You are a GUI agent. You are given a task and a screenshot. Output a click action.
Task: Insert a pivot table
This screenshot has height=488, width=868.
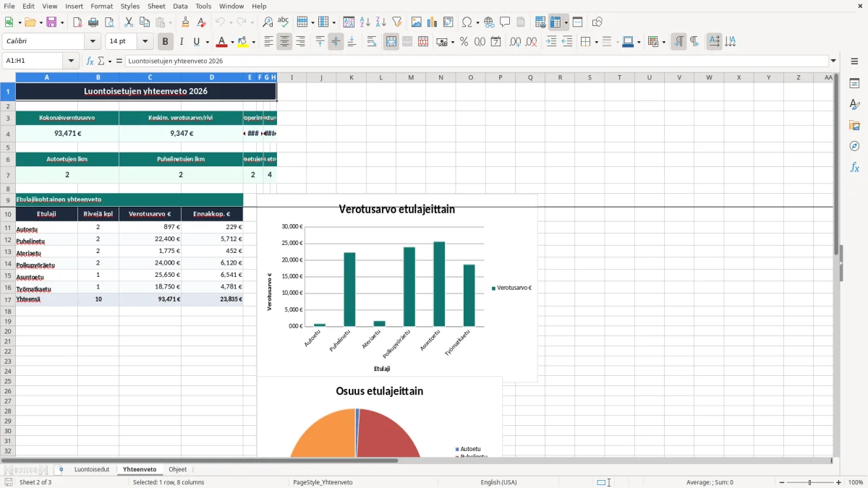(448, 22)
